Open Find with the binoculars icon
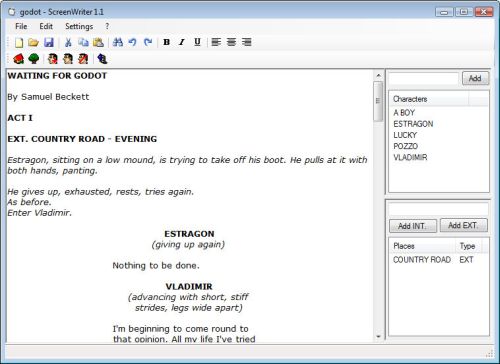This screenshot has height=364, width=500. 118,42
